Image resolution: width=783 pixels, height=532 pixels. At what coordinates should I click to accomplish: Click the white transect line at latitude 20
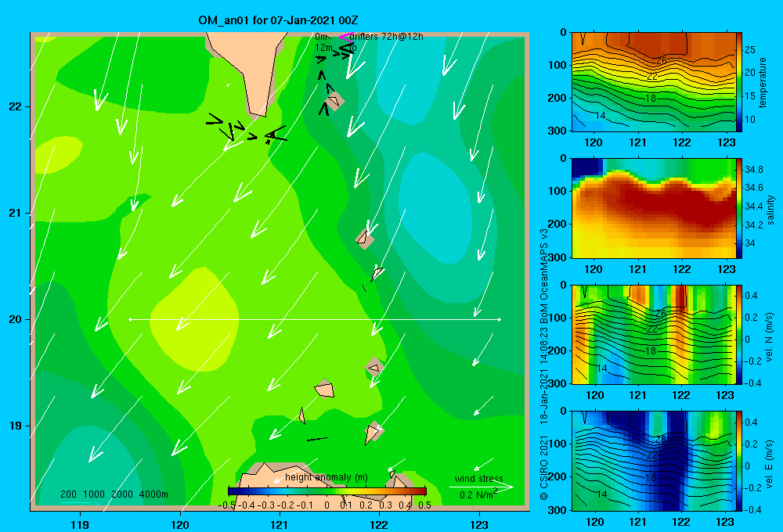pos(315,319)
